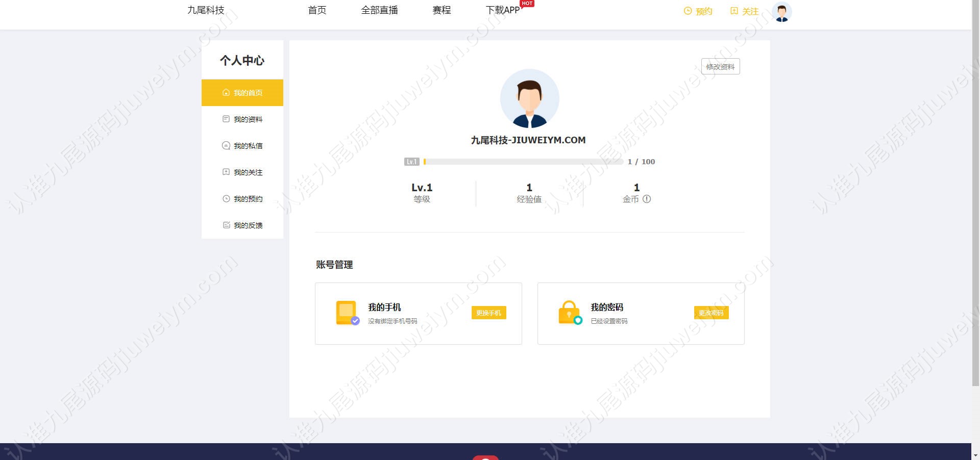Click the padlock icon in 我的密码 card
The image size is (980, 460).
tap(570, 313)
